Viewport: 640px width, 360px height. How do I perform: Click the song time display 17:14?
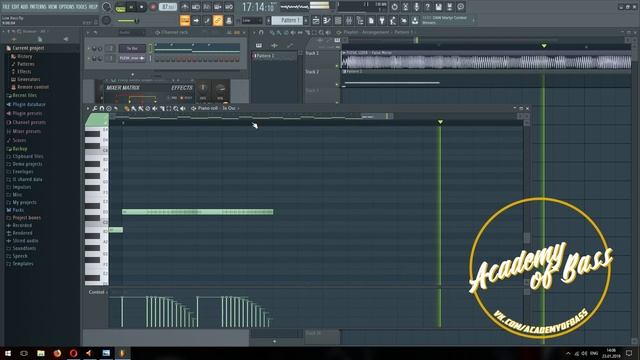(x=258, y=7)
